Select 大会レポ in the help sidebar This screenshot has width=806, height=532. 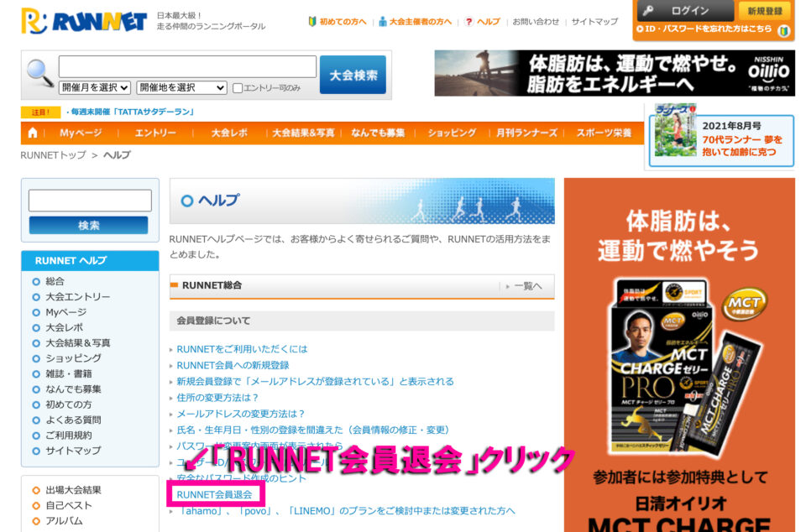click(x=65, y=327)
